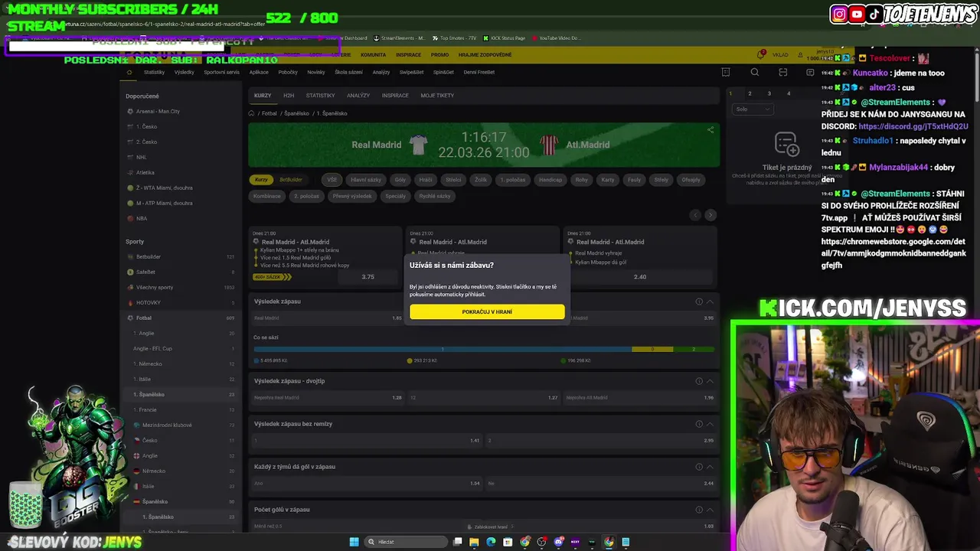Click the 2.40 combined odds button
This screenshot has height=551, width=980.
pos(640,277)
